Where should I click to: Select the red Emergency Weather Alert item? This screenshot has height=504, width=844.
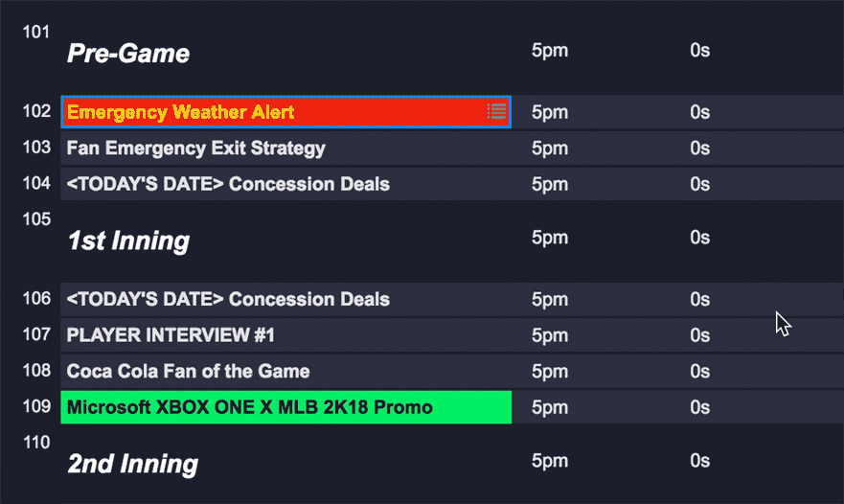click(180, 112)
